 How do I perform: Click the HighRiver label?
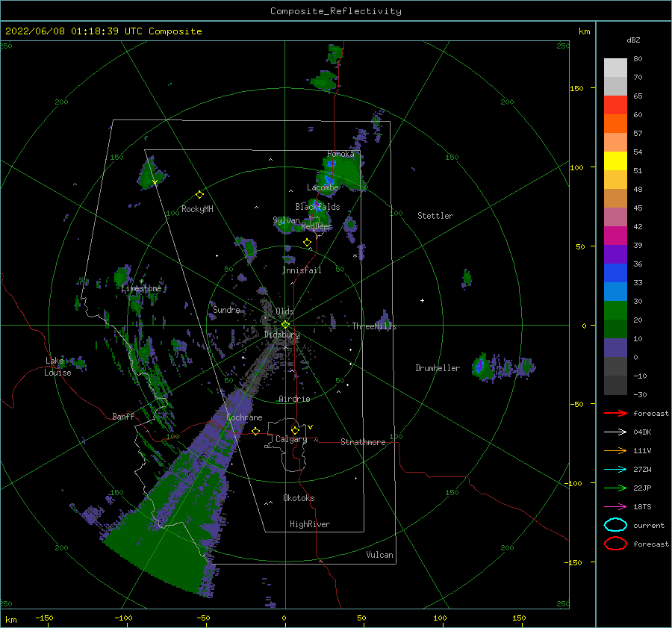click(310, 525)
